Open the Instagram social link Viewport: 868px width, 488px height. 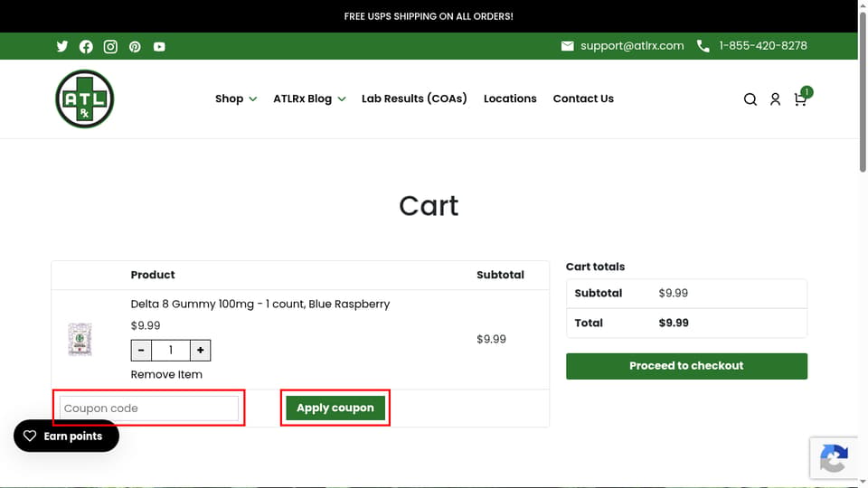[x=110, y=46]
